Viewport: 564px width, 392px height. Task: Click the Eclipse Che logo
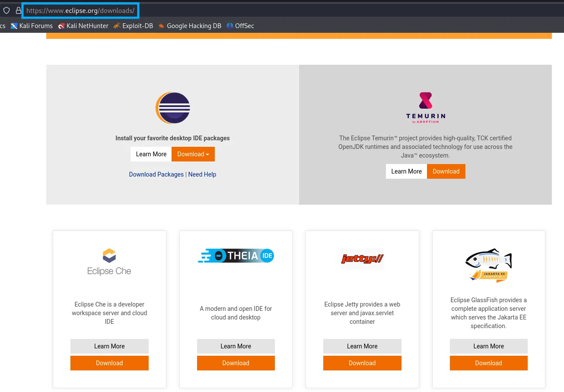109,262
